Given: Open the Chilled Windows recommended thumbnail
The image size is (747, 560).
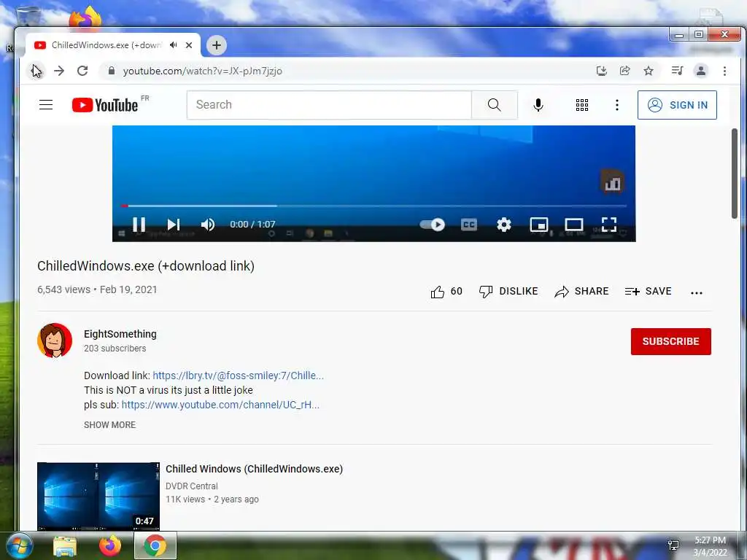Looking at the screenshot, I should (98, 496).
